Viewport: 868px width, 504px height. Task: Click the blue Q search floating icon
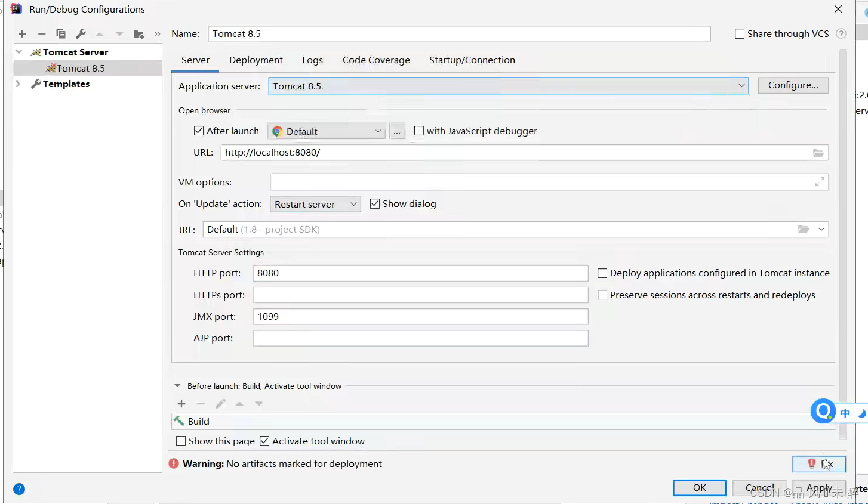click(x=823, y=411)
